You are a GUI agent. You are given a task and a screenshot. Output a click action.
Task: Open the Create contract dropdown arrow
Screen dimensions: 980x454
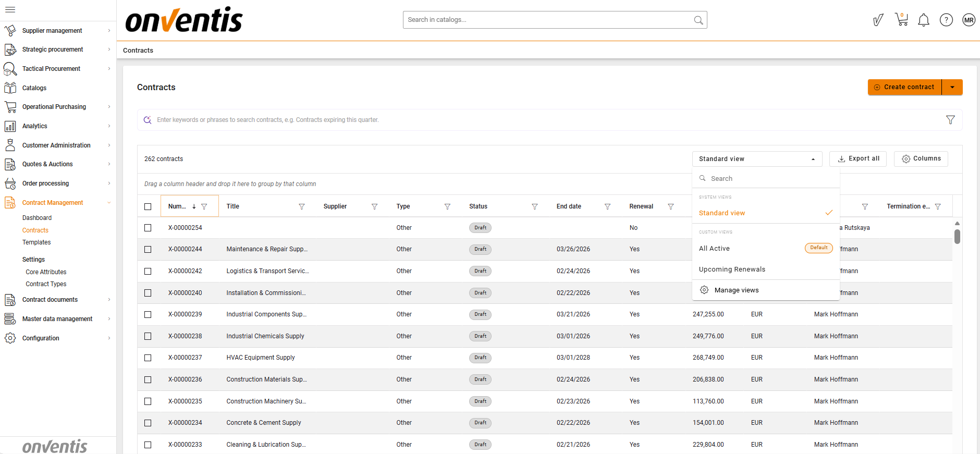pos(952,87)
